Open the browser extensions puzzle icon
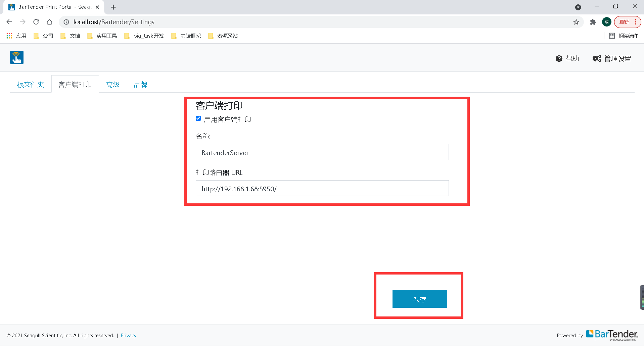 pyautogui.click(x=593, y=22)
